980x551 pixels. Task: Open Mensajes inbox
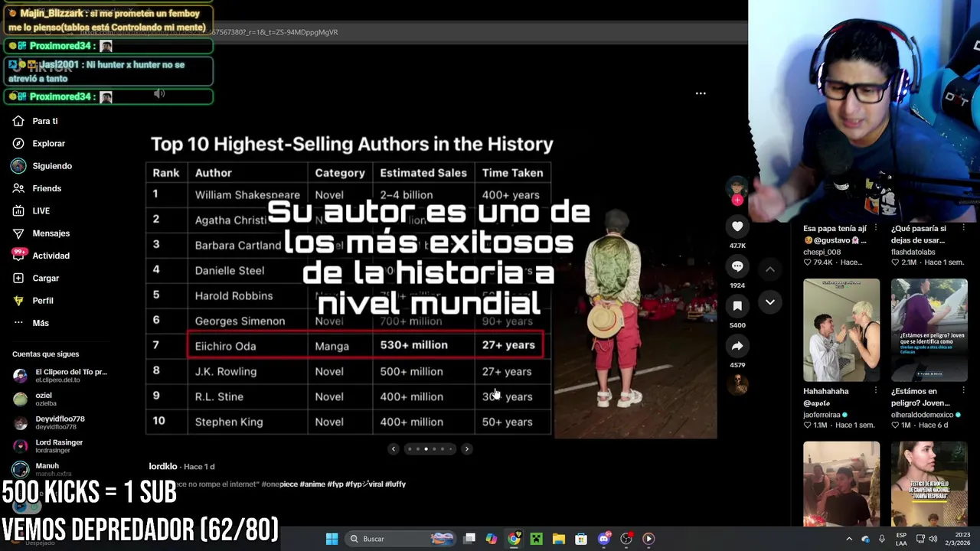[x=41, y=233]
